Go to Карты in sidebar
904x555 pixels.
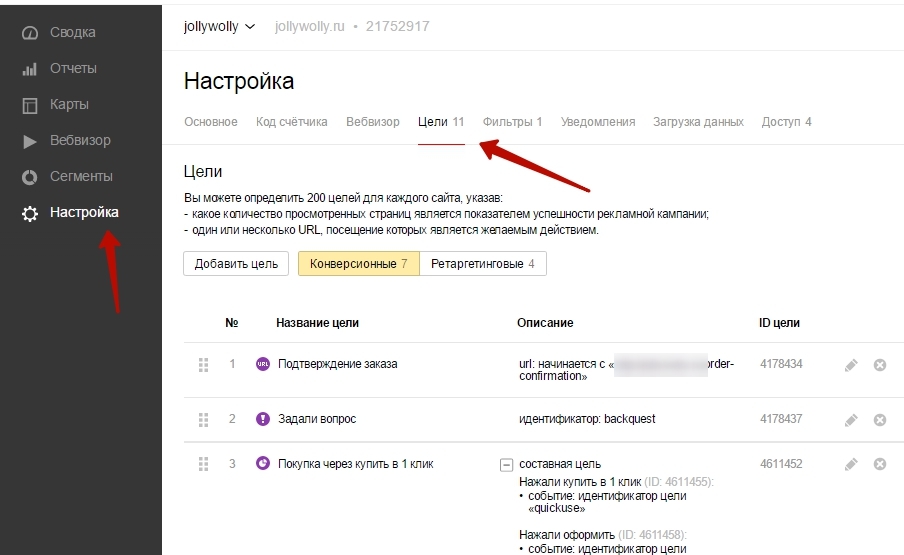[x=68, y=104]
